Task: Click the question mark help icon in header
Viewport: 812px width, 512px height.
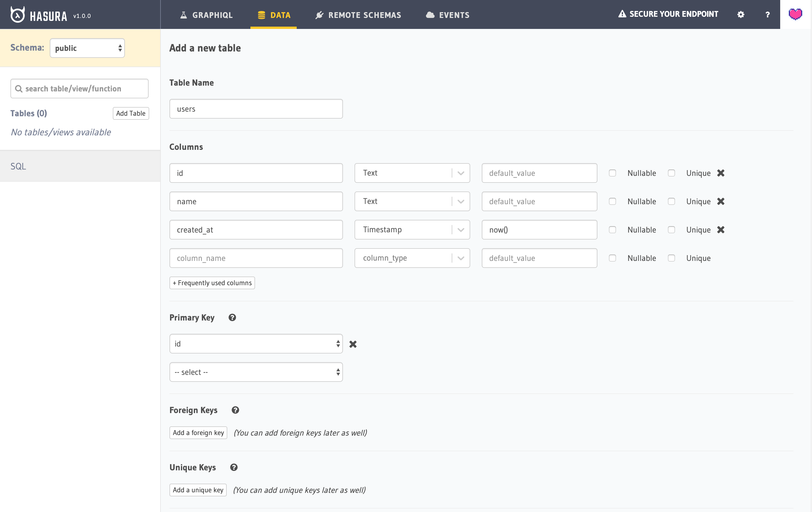Action: click(x=767, y=14)
